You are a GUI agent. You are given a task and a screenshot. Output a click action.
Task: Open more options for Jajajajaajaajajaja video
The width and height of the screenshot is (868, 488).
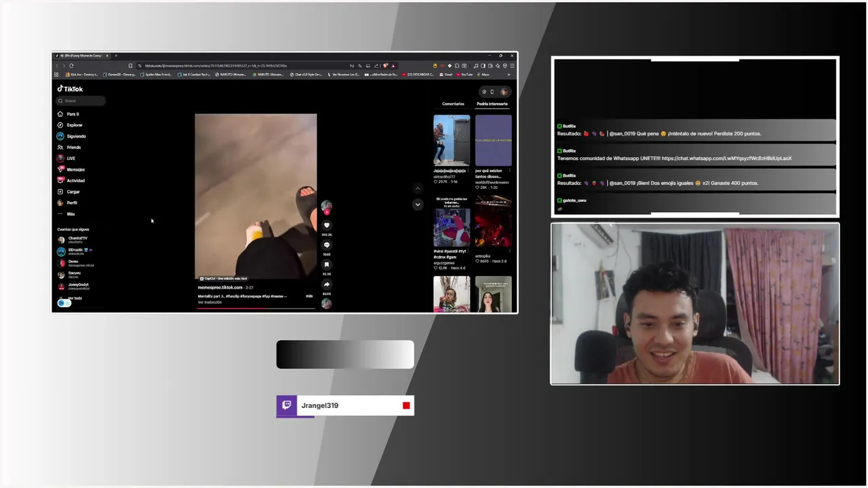[x=469, y=171]
